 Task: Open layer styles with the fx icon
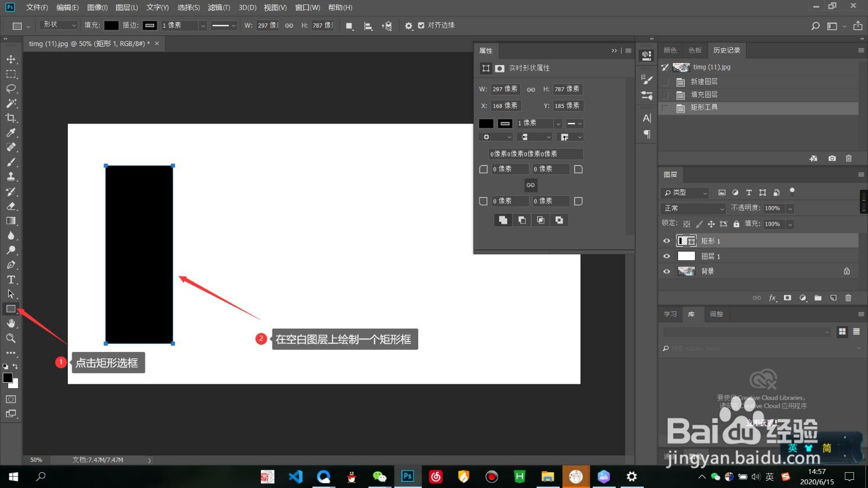point(773,298)
